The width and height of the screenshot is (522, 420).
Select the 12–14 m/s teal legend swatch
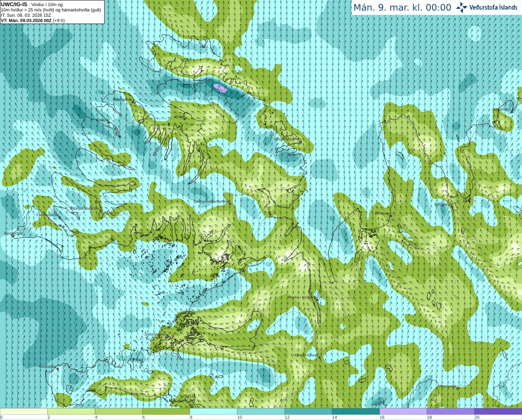[x=308, y=411]
